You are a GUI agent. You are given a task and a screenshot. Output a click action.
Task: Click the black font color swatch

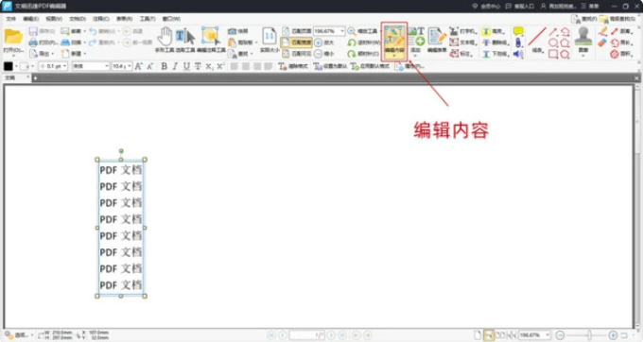click(x=9, y=66)
